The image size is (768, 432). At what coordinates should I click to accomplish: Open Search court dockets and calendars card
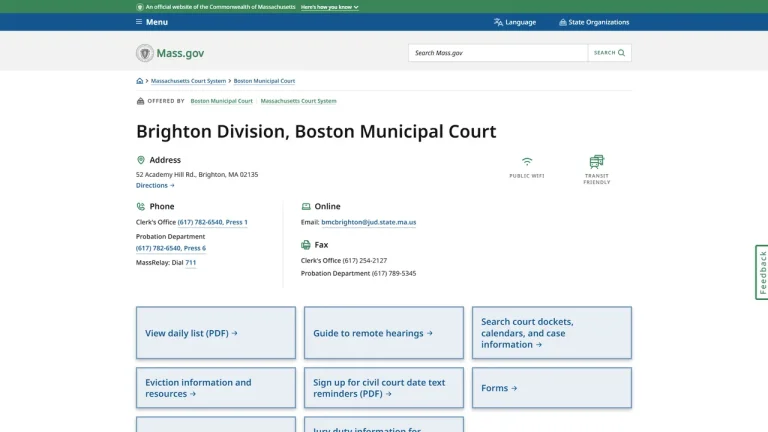pos(552,333)
